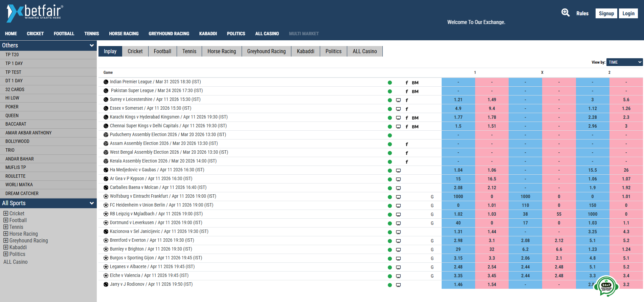Click the TV icon for Carballes Baena v Molcan
The height and width of the screenshot is (302, 644).
(398, 188)
